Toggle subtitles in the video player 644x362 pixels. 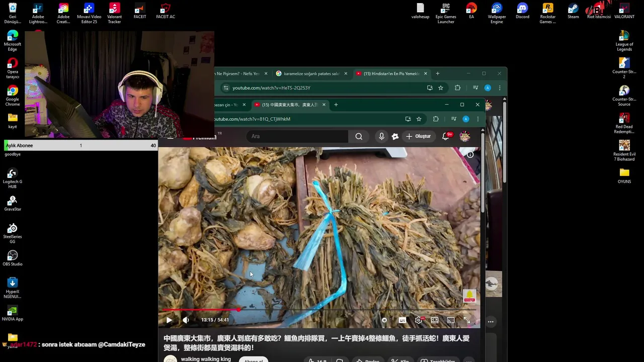[403, 320]
